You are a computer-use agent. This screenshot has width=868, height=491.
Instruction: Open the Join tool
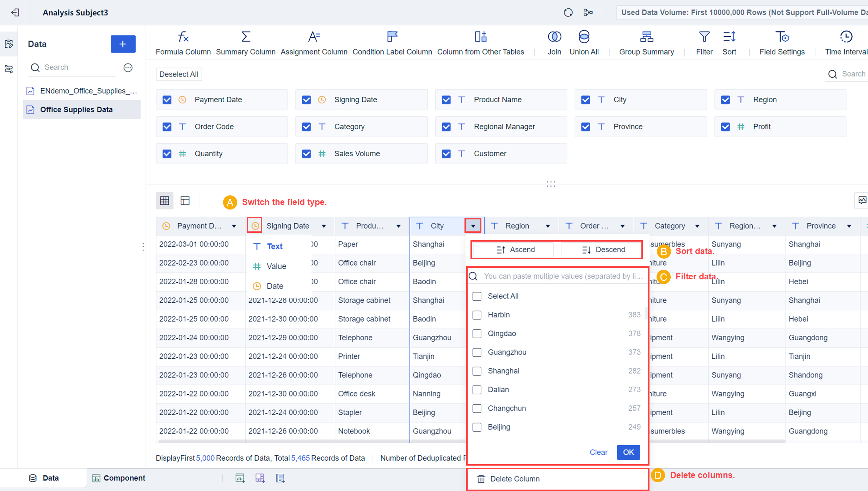554,42
